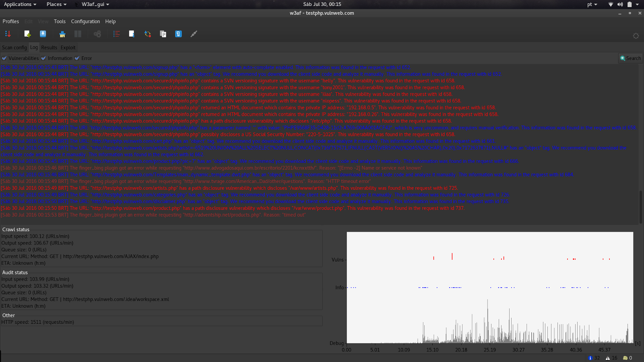The height and width of the screenshot is (362, 644).
Task: Open the Configuration menu
Action: [x=85, y=21]
